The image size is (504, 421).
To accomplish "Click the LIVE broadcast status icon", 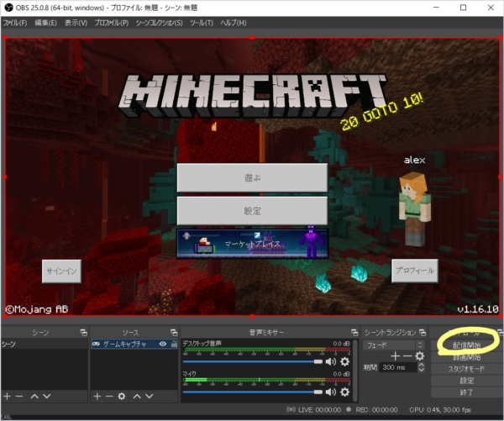I will click(x=291, y=409).
